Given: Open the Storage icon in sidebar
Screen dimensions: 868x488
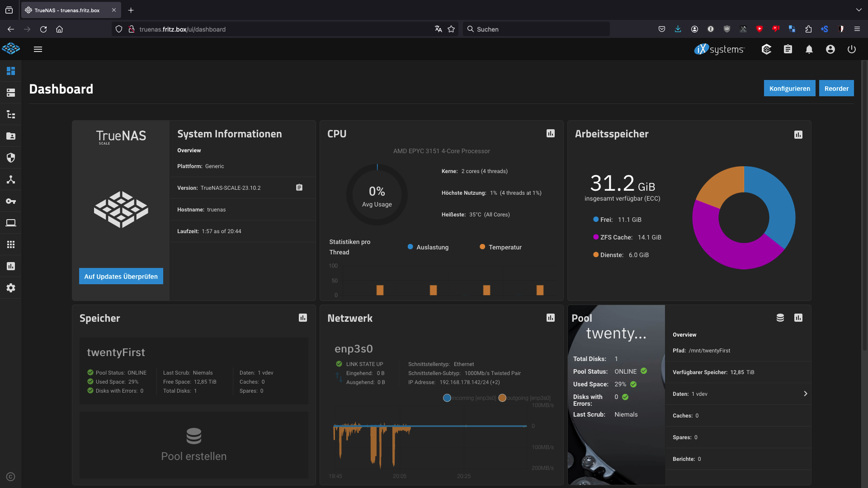Looking at the screenshot, I should tap(11, 93).
